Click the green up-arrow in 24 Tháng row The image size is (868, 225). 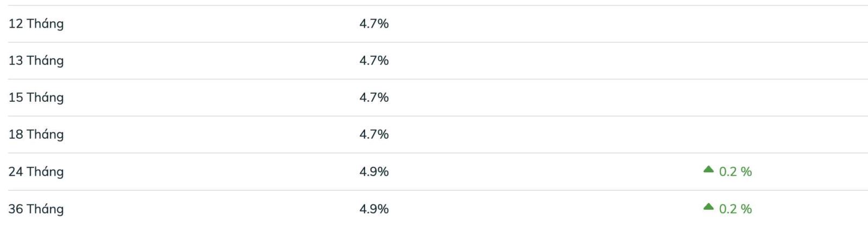tap(708, 170)
